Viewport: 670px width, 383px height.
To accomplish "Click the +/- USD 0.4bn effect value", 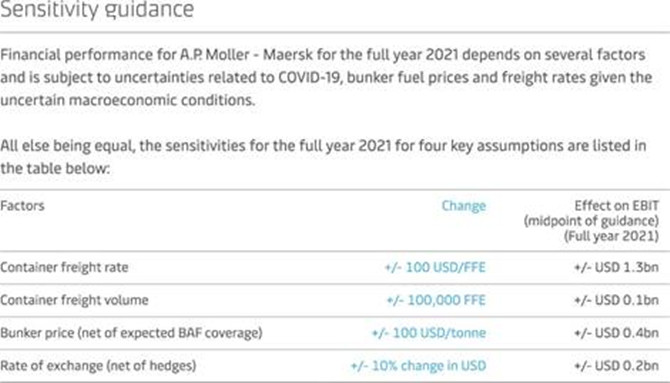I will click(x=616, y=333).
